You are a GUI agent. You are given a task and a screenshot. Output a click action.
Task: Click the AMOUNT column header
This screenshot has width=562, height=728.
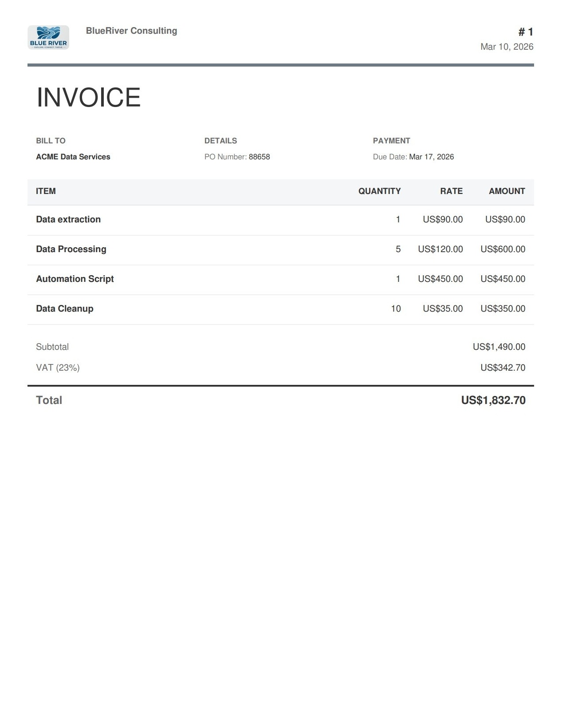[507, 191]
